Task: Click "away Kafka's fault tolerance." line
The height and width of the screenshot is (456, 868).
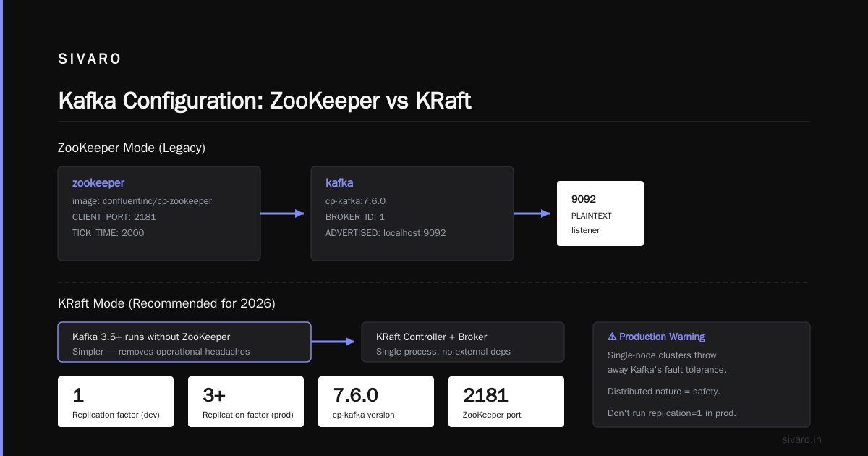Action: point(667,370)
